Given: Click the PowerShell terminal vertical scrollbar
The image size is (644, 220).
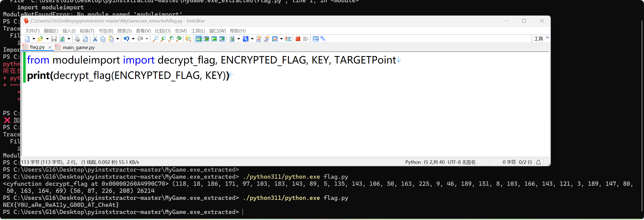Looking at the screenshot, I should (x=641, y=116).
